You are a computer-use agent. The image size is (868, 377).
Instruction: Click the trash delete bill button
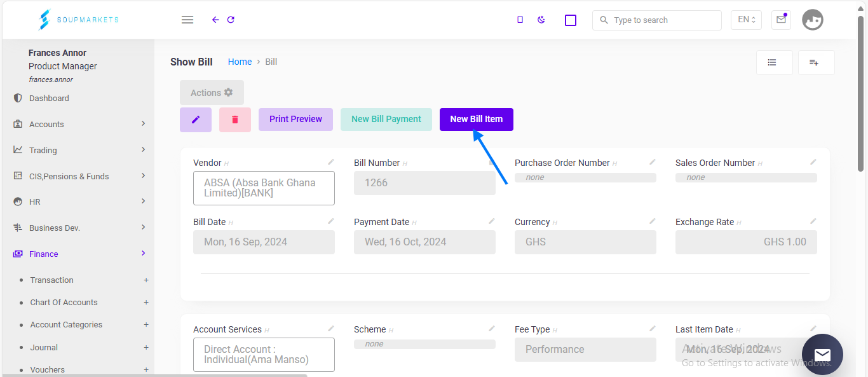pos(235,120)
